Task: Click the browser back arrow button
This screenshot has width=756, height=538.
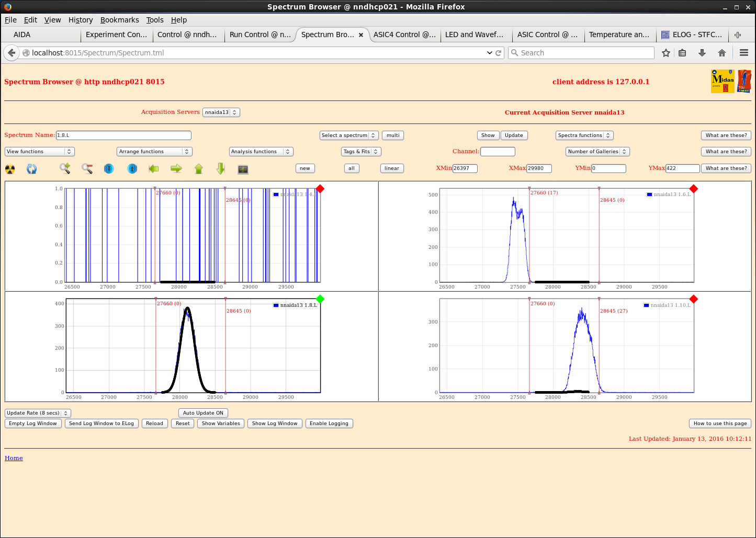Action: (x=12, y=53)
